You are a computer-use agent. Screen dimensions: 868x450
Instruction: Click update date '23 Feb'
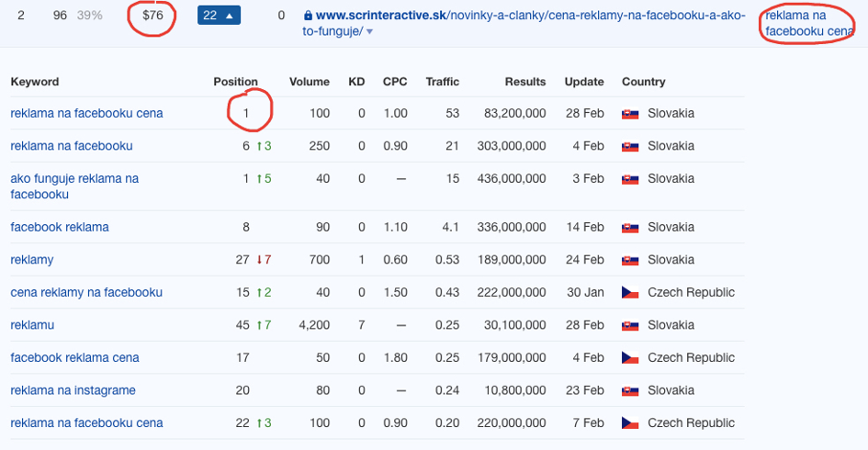pos(584,391)
